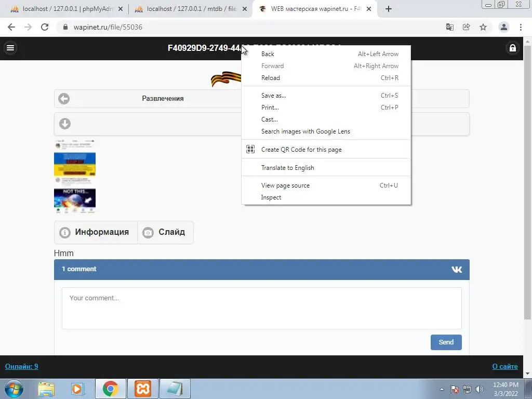Select Print... in the context menu
The height and width of the screenshot is (399, 532).
click(326, 107)
